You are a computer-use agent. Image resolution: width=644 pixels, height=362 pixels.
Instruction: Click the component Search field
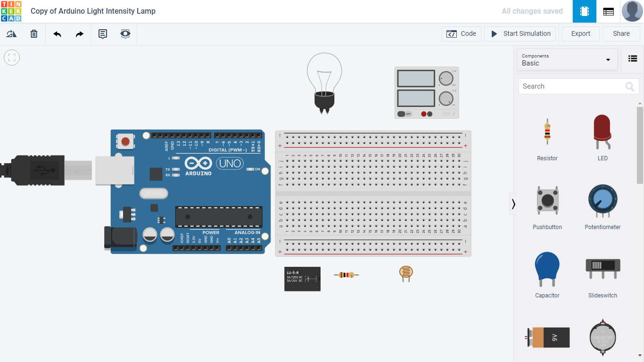578,86
